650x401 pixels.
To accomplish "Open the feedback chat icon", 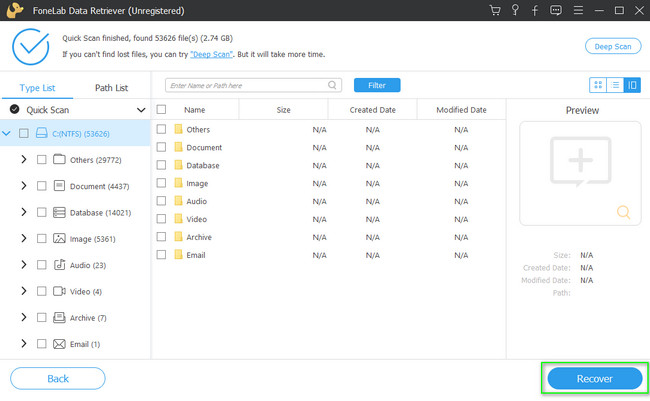I will pyautogui.click(x=556, y=10).
